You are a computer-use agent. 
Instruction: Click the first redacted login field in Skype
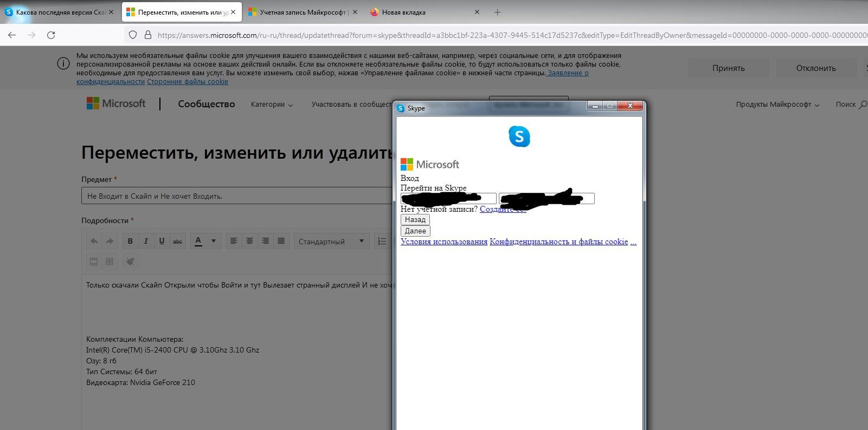pos(448,199)
